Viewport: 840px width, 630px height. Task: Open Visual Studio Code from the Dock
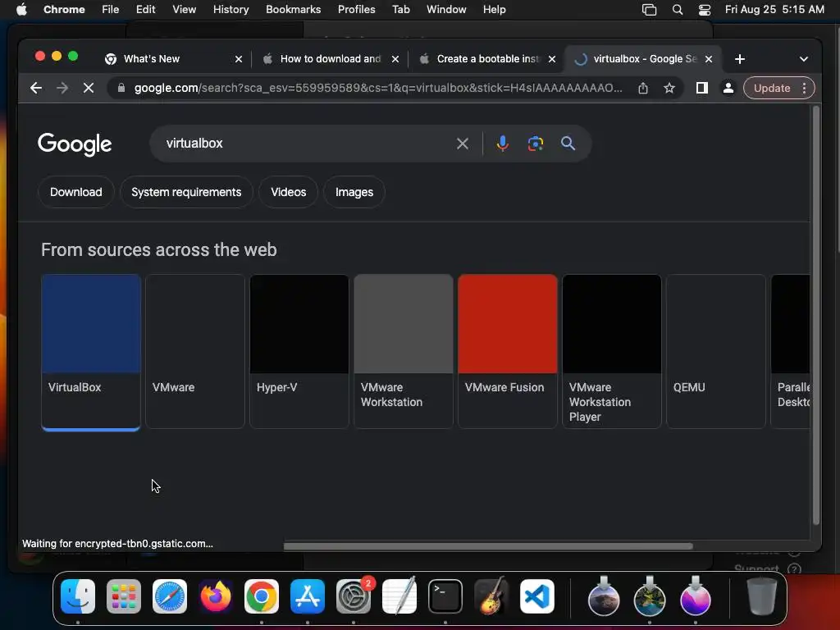[x=537, y=596]
